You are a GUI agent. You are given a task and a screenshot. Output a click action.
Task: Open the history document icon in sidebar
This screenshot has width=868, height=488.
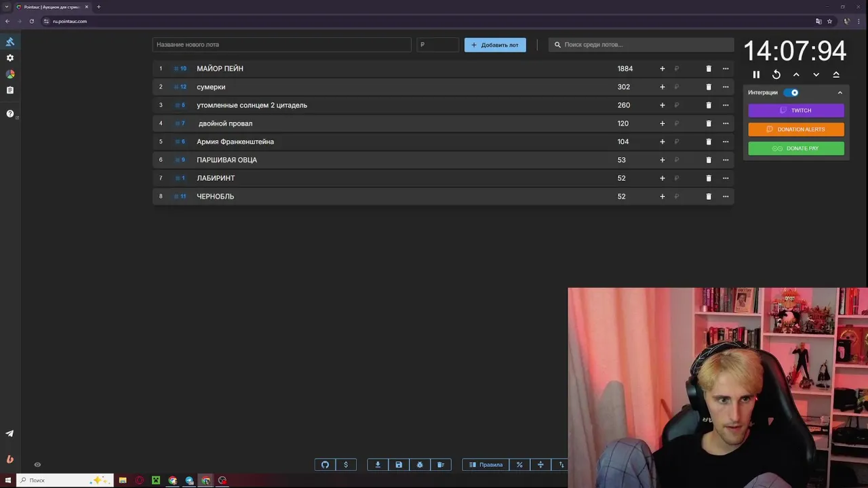pyautogui.click(x=10, y=90)
